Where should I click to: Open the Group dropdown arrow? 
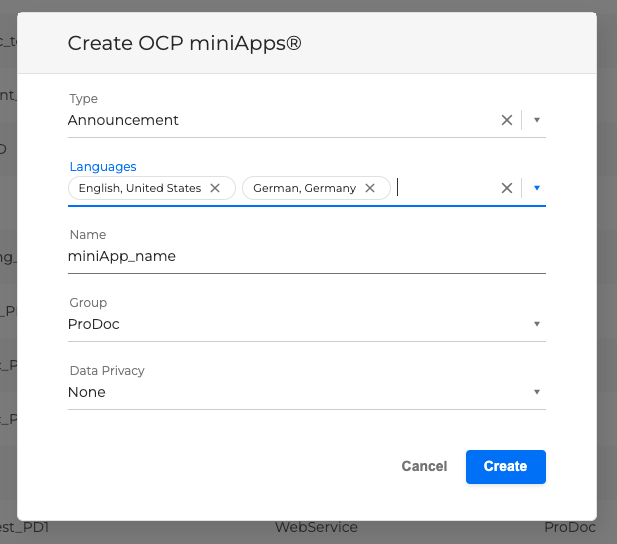point(536,324)
